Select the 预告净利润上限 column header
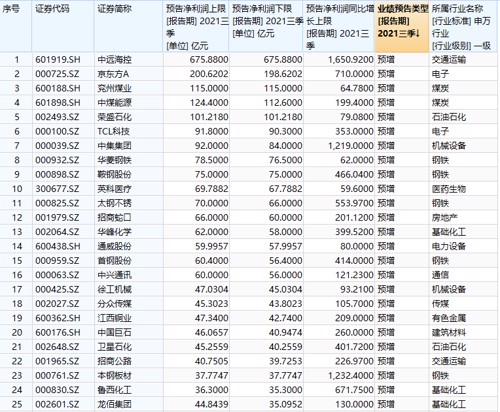 196,26
